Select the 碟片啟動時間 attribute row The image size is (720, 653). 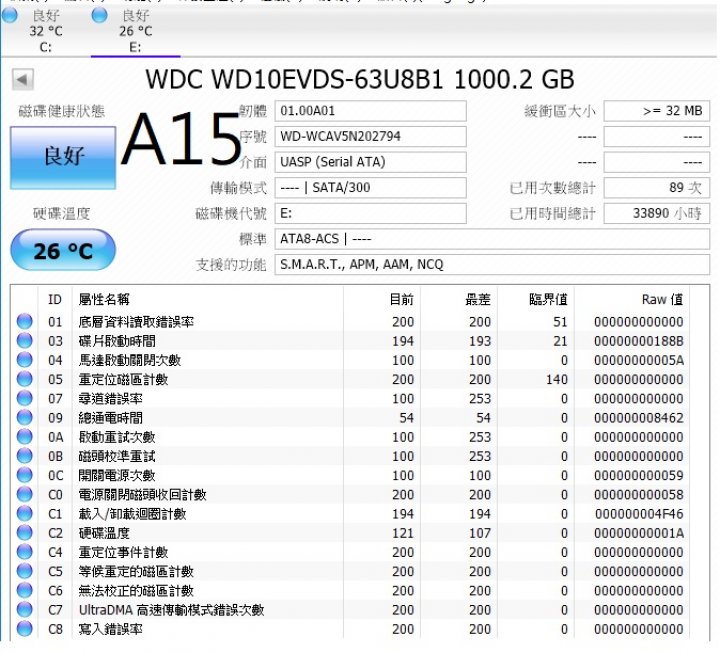[x=350, y=341]
